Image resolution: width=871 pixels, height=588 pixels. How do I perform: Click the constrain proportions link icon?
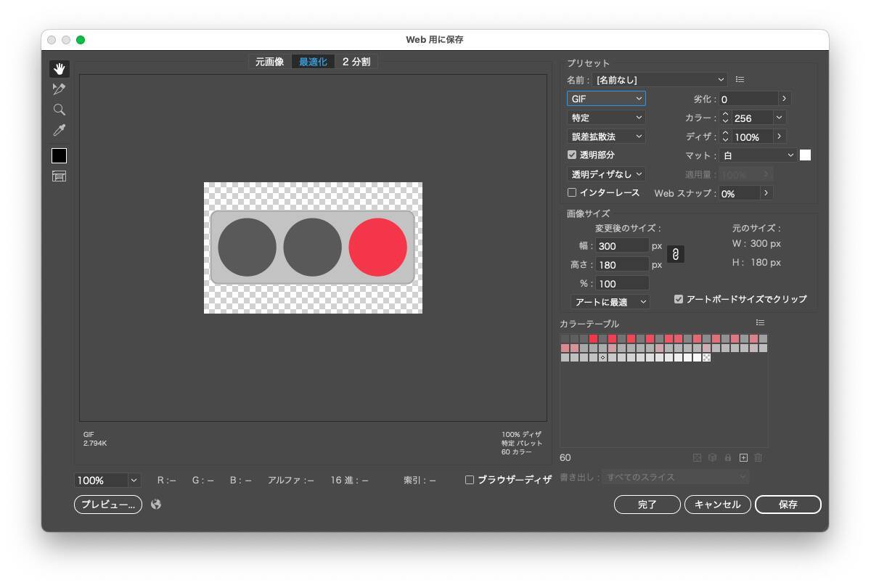[675, 255]
